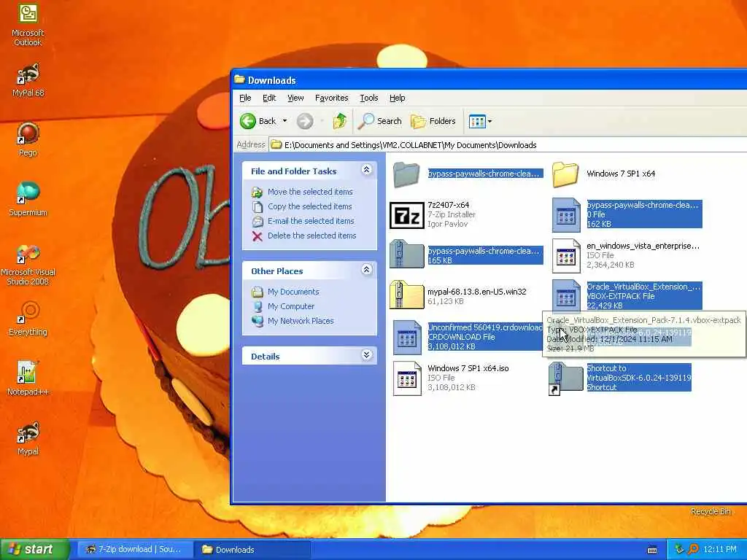Click the green Back arrow icon
The image size is (747, 560).
tap(248, 121)
